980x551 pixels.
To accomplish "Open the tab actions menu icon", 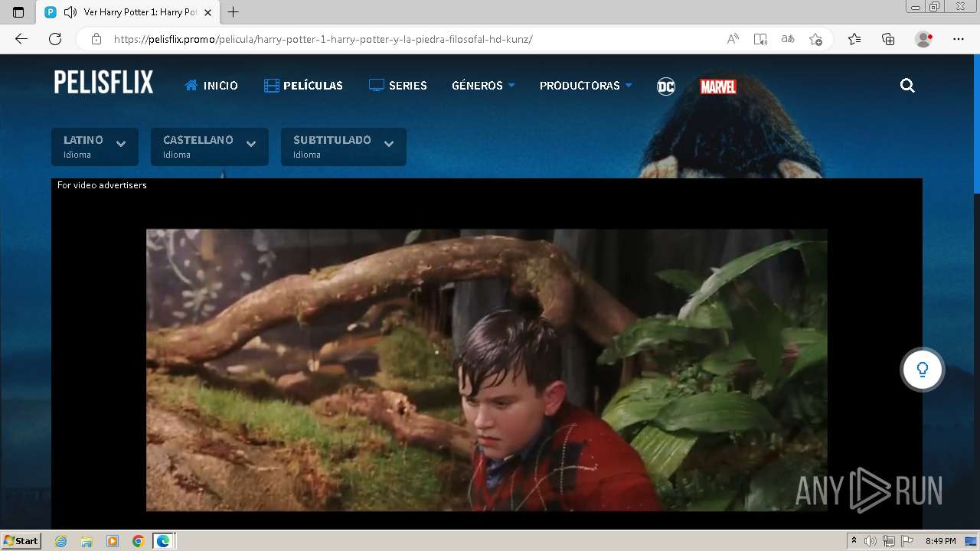I will click(x=18, y=12).
